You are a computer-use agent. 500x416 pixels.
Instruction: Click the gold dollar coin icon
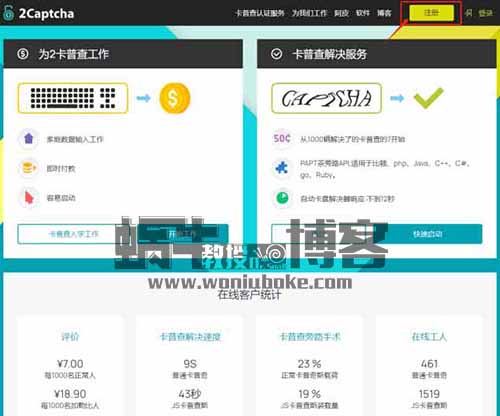(175, 98)
